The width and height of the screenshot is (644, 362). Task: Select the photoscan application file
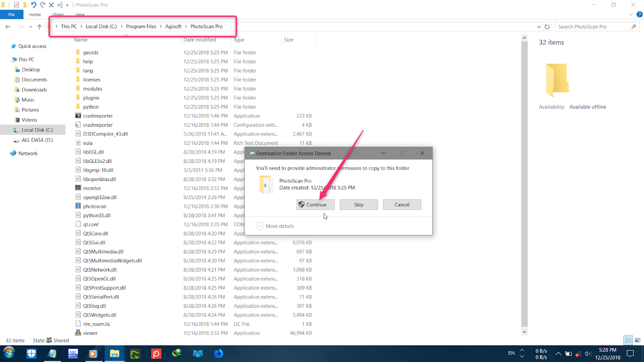click(x=95, y=206)
